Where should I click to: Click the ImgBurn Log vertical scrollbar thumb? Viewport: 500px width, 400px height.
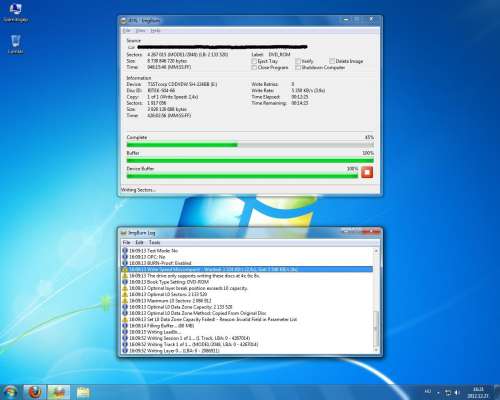[x=376, y=329]
